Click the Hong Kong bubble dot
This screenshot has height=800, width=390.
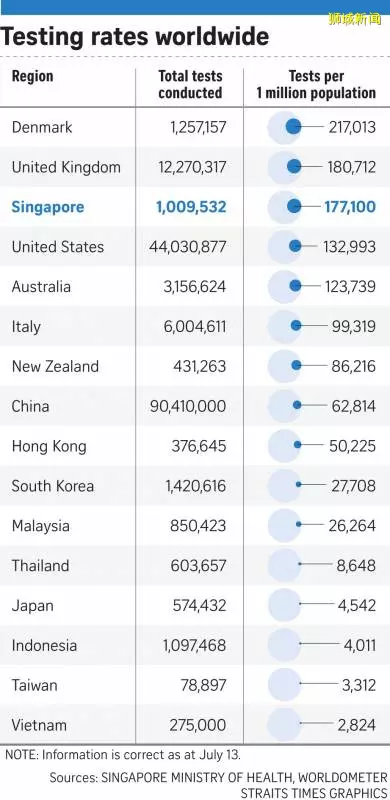tap(298, 445)
